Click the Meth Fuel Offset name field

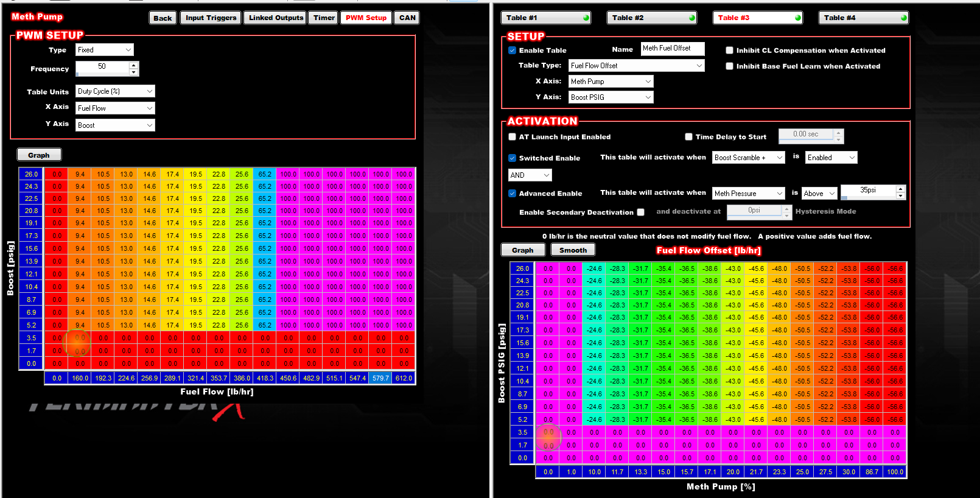[672, 49]
